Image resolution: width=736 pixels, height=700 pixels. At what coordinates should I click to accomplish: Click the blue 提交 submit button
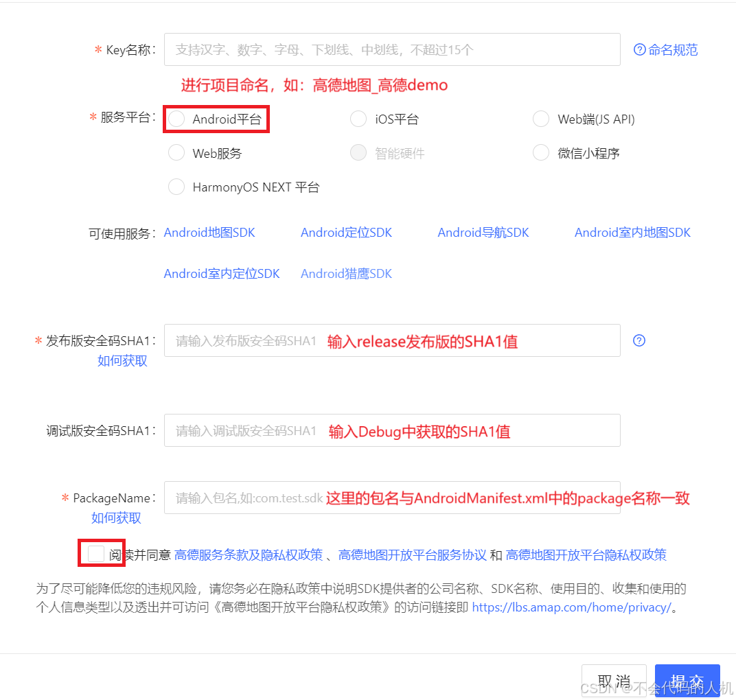687,680
